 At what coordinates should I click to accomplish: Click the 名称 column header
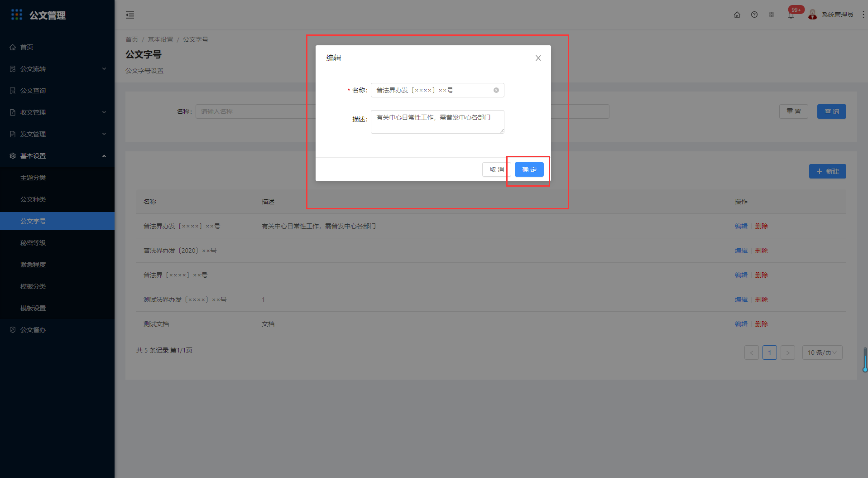(150, 202)
